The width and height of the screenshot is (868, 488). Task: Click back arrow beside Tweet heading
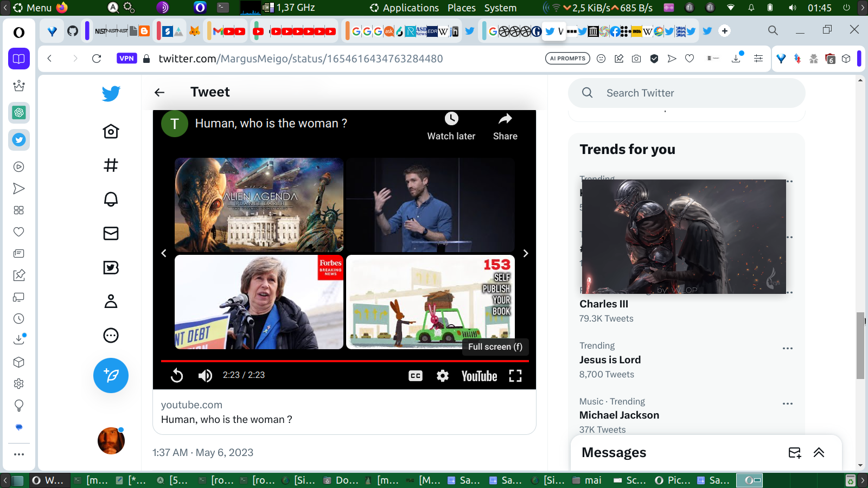[x=159, y=93]
